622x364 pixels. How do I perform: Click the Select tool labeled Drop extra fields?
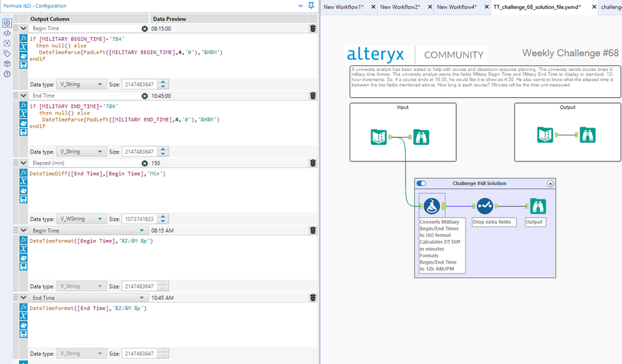pyautogui.click(x=485, y=206)
